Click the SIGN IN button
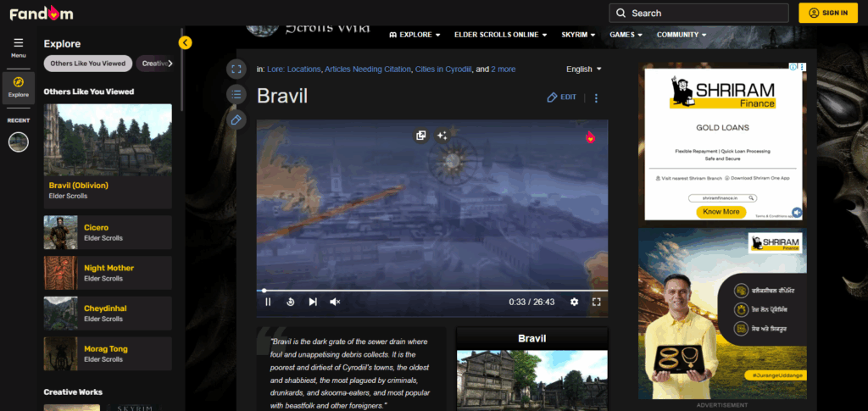The width and height of the screenshot is (868, 411). pyautogui.click(x=828, y=14)
